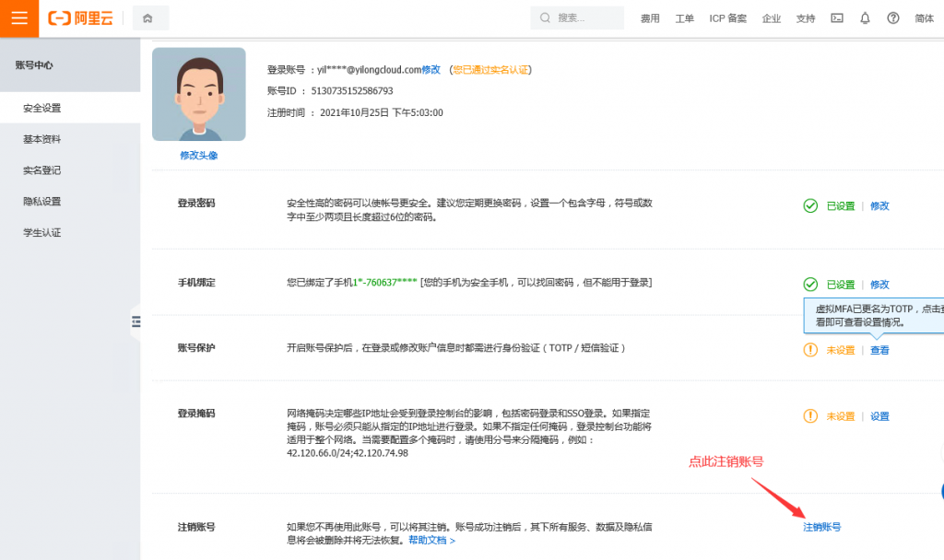The image size is (944, 560).
Task: Click the 注销账号 link
Action: 821,527
